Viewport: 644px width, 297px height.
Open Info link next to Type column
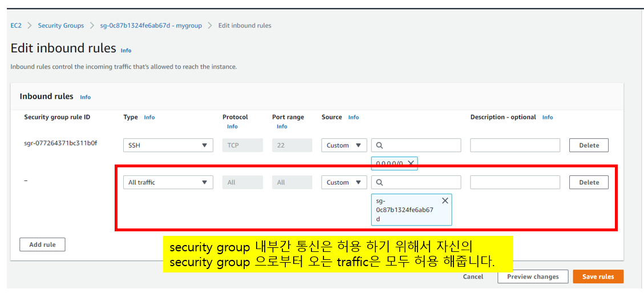tap(149, 117)
